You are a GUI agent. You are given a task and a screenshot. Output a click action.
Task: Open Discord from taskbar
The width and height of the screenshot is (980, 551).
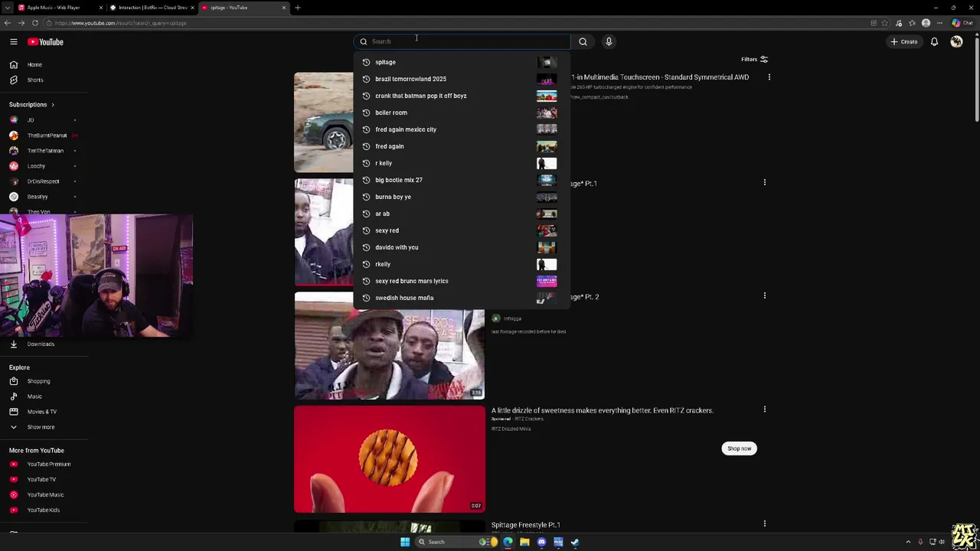[541, 542]
